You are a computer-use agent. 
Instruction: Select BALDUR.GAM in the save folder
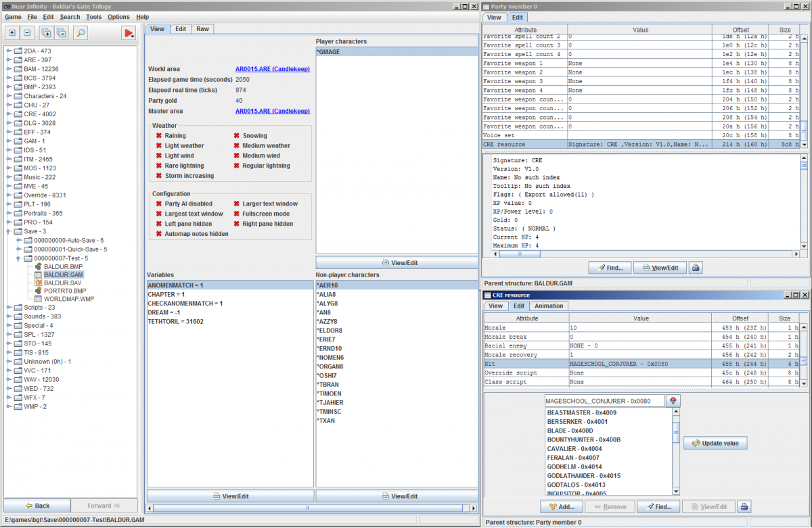(63, 274)
